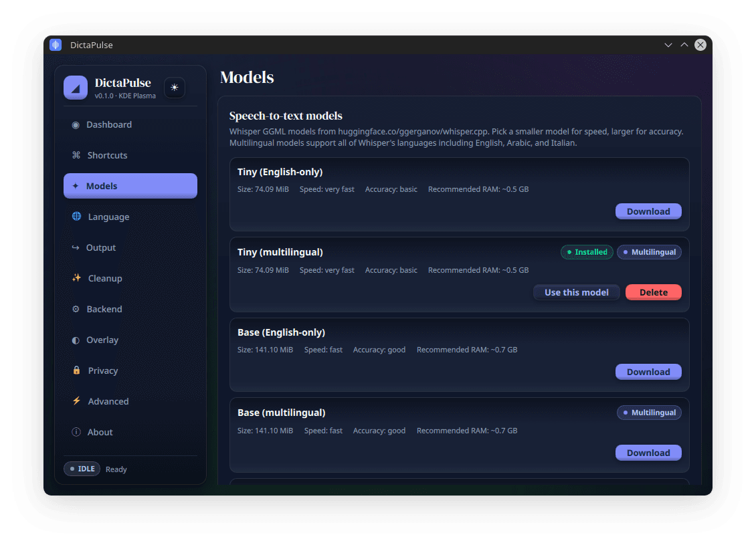
Task: Close the DictaPulse window
Action: coord(700,45)
